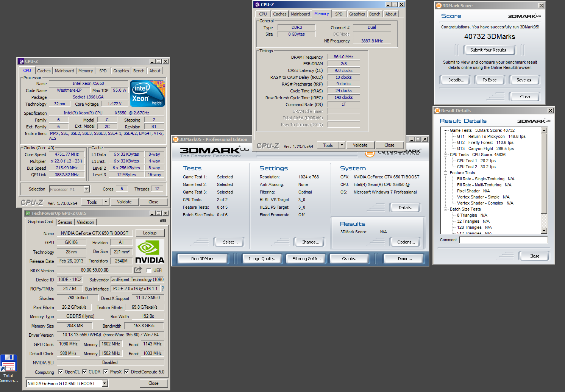Click the Result Details scrollbar up arrow
This screenshot has width=565, height=392.
[544, 130]
